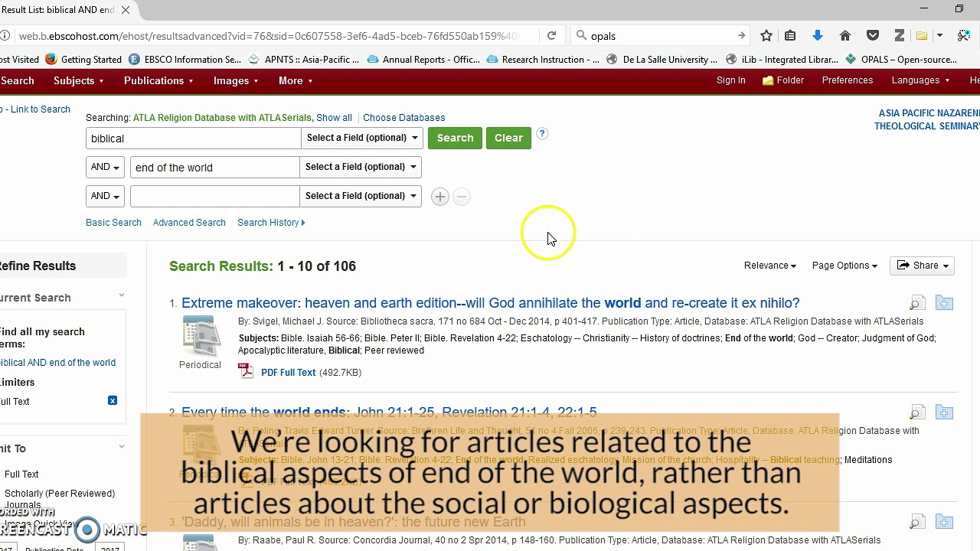
Task: Collapse Current Search section
Action: coord(121,295)
